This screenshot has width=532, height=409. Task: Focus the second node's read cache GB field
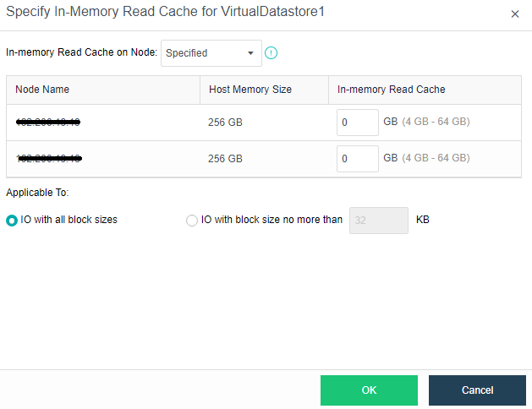point(357,158)
